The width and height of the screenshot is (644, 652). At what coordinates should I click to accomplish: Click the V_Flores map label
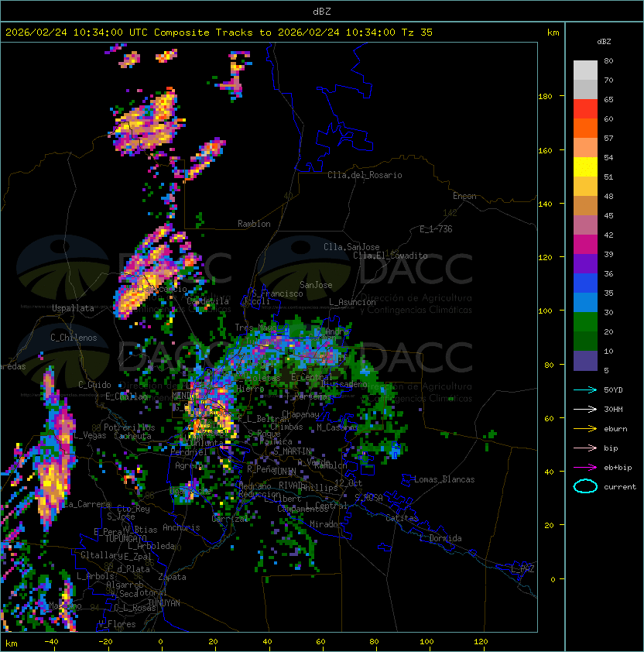click(x=117, y=624)
